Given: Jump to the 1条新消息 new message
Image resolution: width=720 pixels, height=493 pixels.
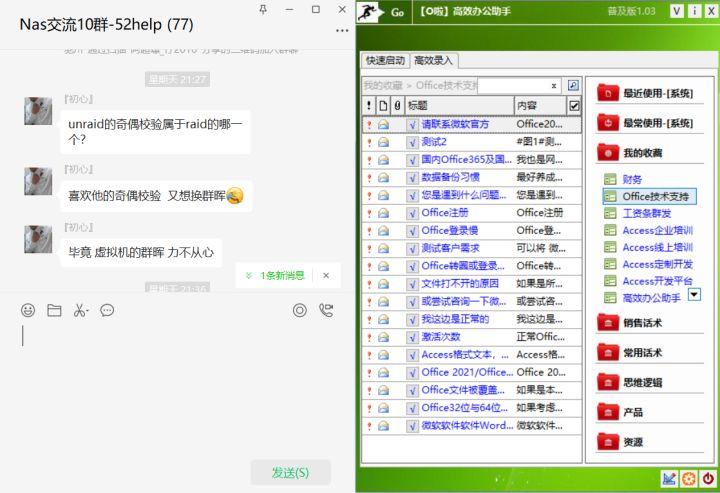Looking at the screenshot, I should click(x=281, y=275).
